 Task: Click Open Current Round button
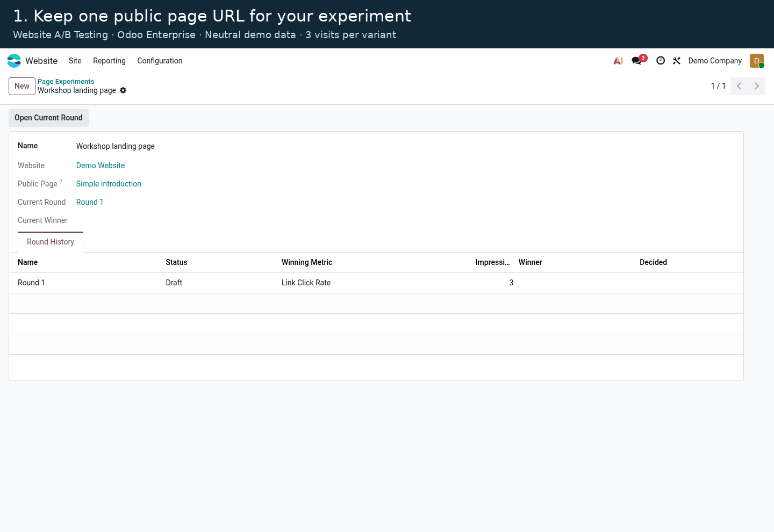pyautogui.click(x=48, y=118)
